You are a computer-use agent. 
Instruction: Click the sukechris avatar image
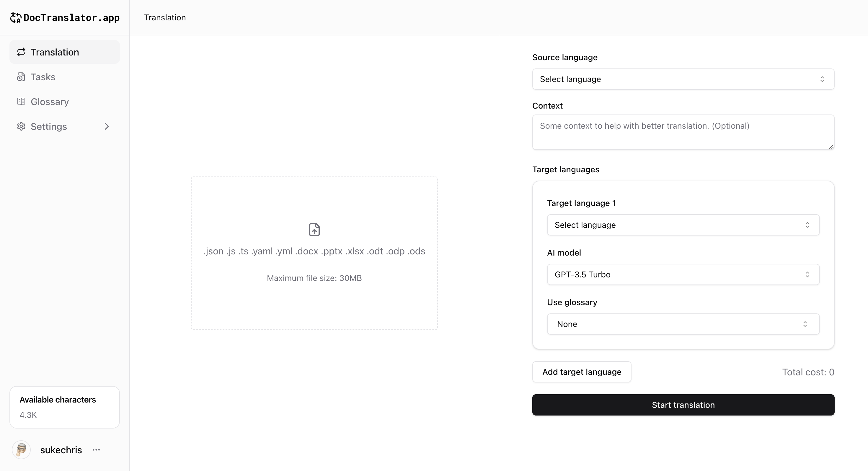click(21, 449)
